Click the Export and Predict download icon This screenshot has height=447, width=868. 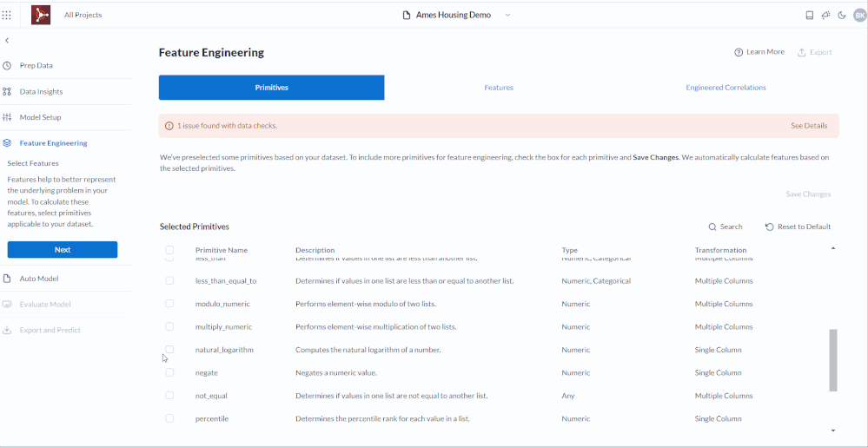tap(7, 330)
